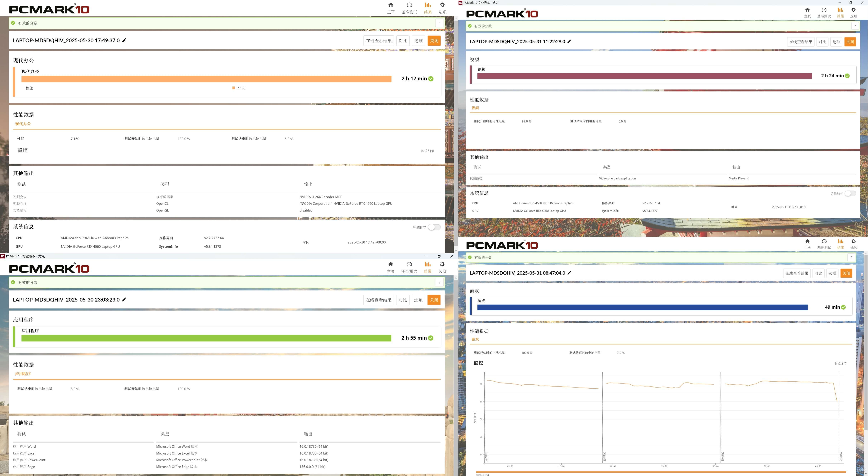Click 在线查看结果 in the 应用程序 window
Viewport: 868px width, 476px height.
[379, 300]
